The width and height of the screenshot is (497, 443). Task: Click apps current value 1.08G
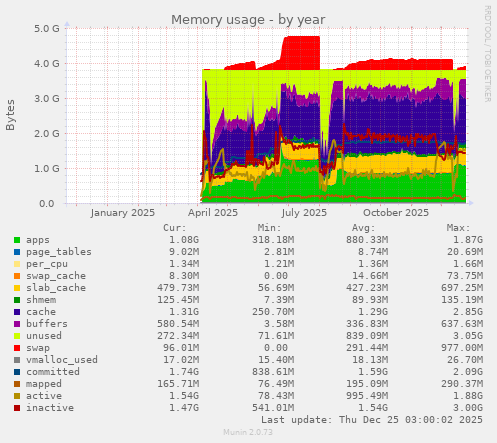click(184, 240)
